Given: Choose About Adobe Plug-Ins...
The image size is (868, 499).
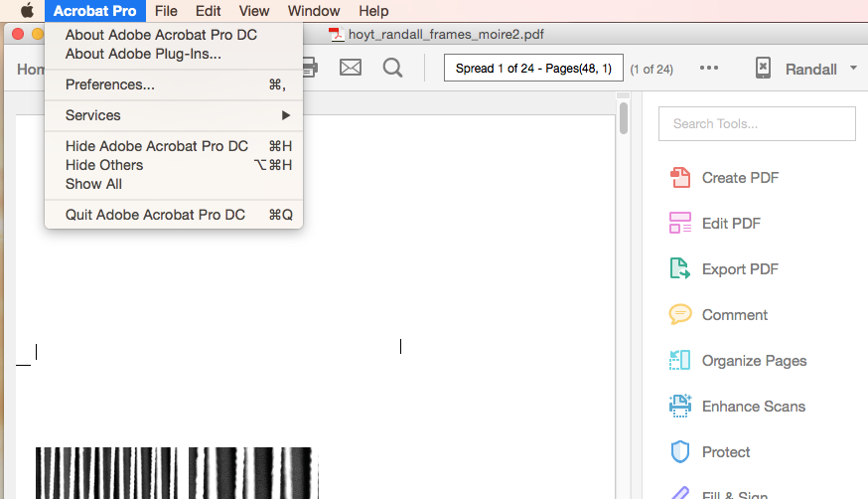Looking at the screenshot, I should [x=174, y=54].
